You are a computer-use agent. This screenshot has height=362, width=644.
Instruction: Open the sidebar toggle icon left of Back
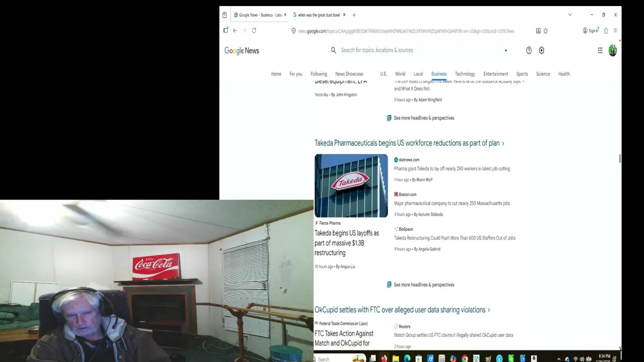(226, 31)
